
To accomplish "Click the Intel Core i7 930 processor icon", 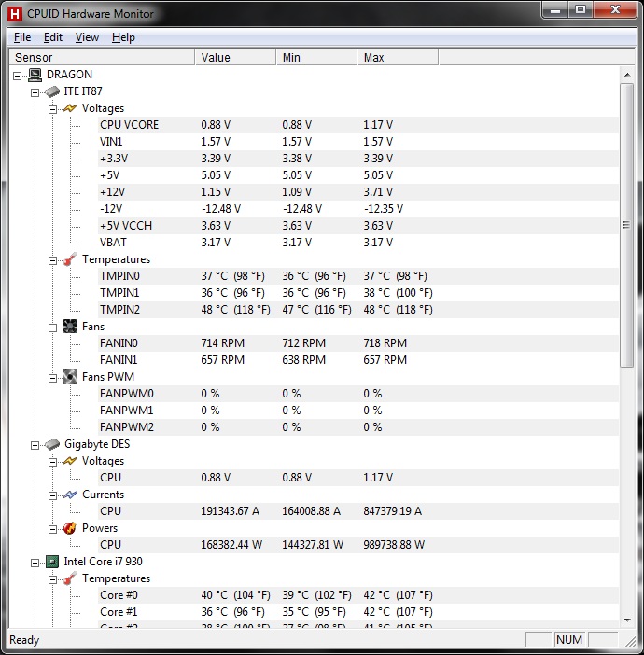I will (52, 562).
